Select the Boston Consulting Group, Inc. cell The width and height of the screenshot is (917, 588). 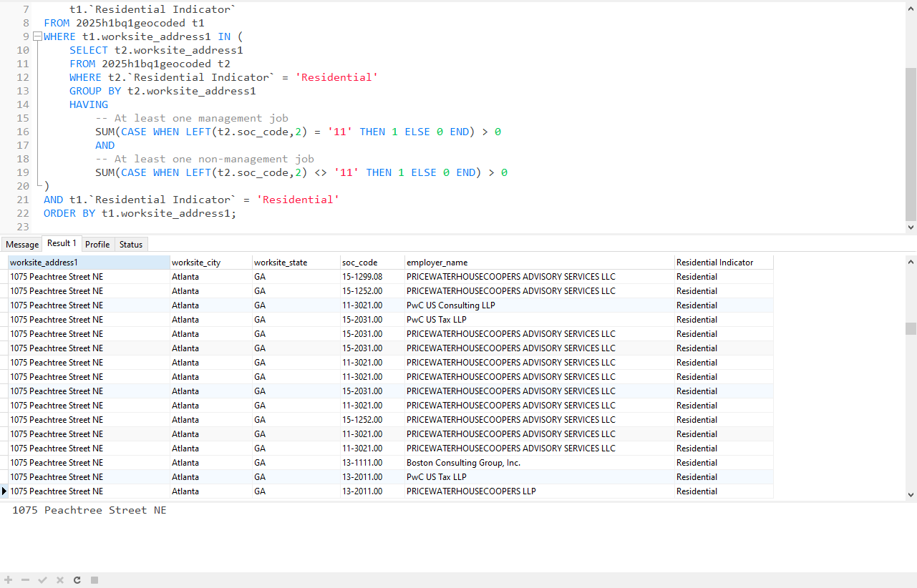pos(539,463)
